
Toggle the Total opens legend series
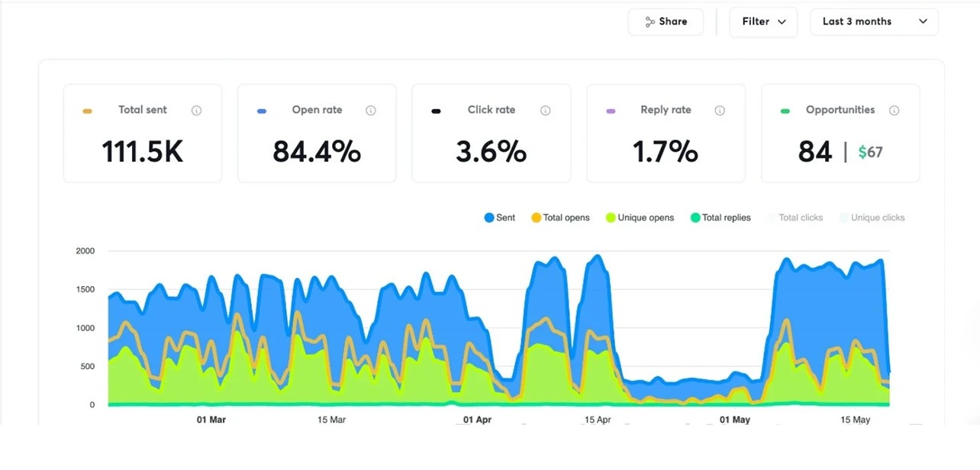[x=560, y=217]
